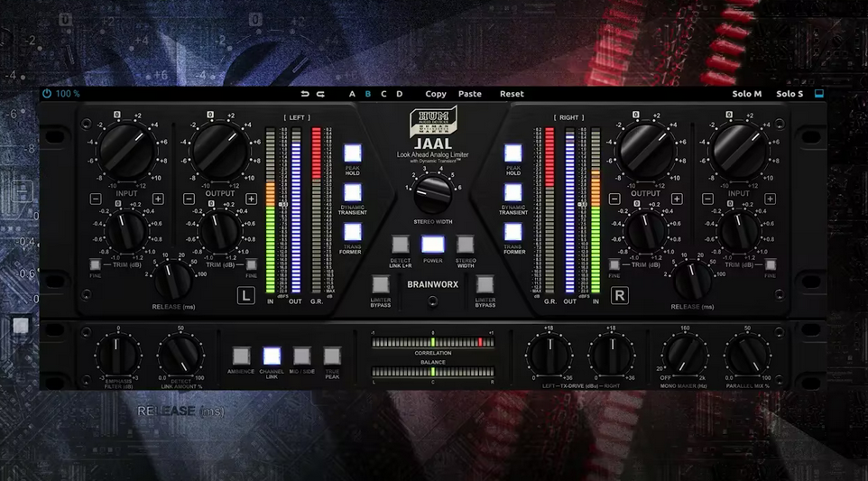Undo the last change with undo arrow
The width and height of the screenshot is (868, 481).
[304, 94]
